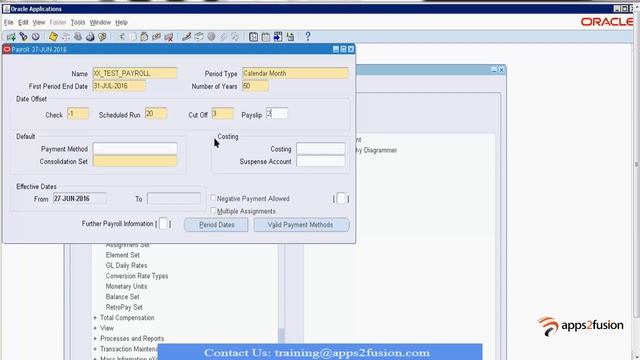Screen dimensions: 640x360
Task: Open Window Help with the question mark icon
Action: coord(308,37)
